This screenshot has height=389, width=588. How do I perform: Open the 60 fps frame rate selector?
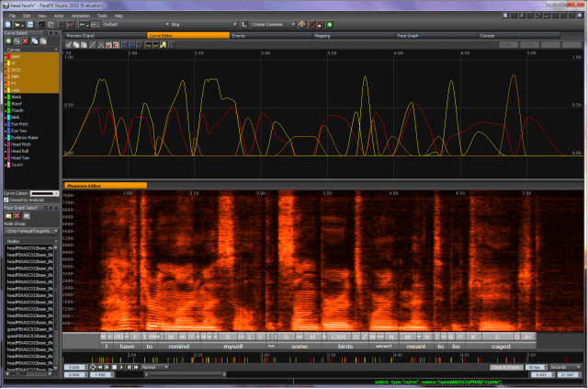tap(536, 367)
